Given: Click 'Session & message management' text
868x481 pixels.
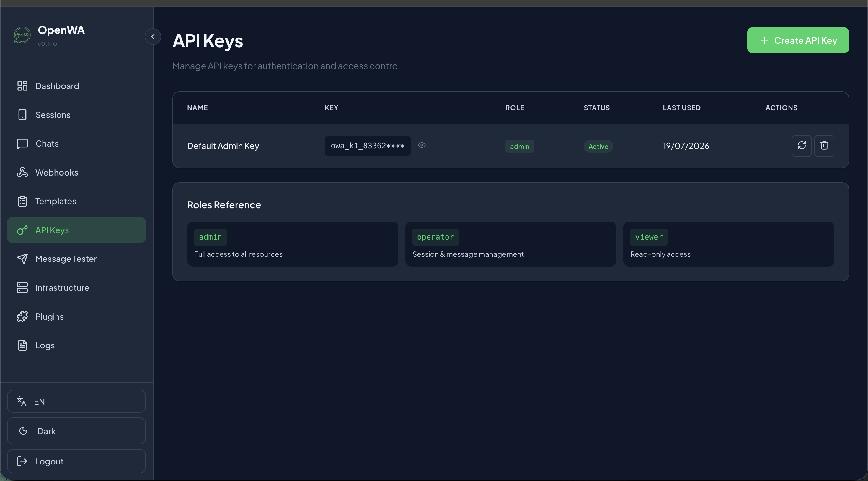Looking at the screenshot, I should (x=468, y=254).
